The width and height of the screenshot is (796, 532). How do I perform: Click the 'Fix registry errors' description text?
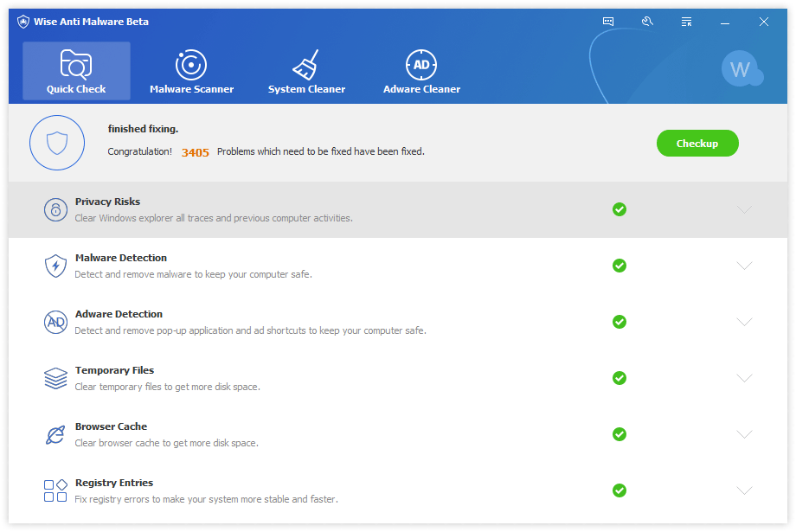tap(206, 499)
